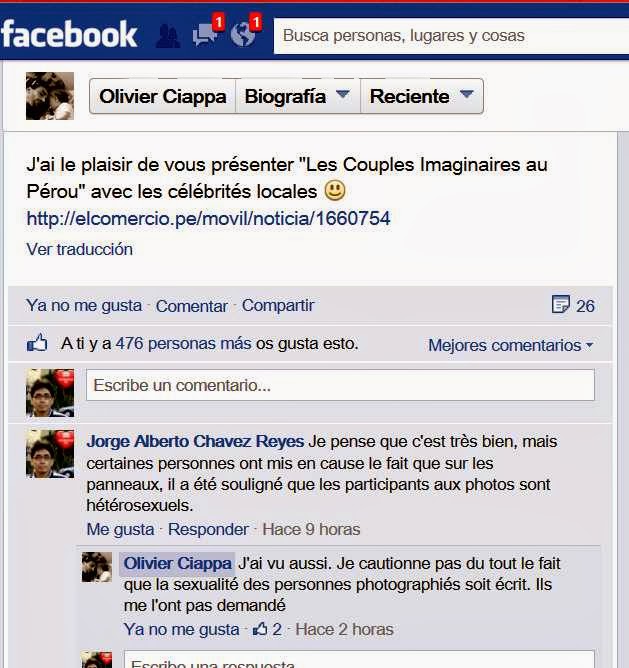
Task: Click Compartir to share the post
Action: click(278, 305)
